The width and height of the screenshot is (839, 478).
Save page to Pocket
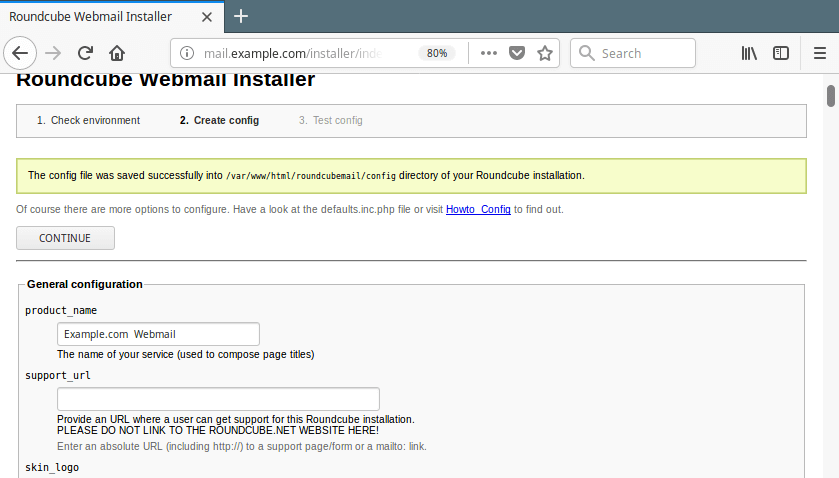coord(516,53)
